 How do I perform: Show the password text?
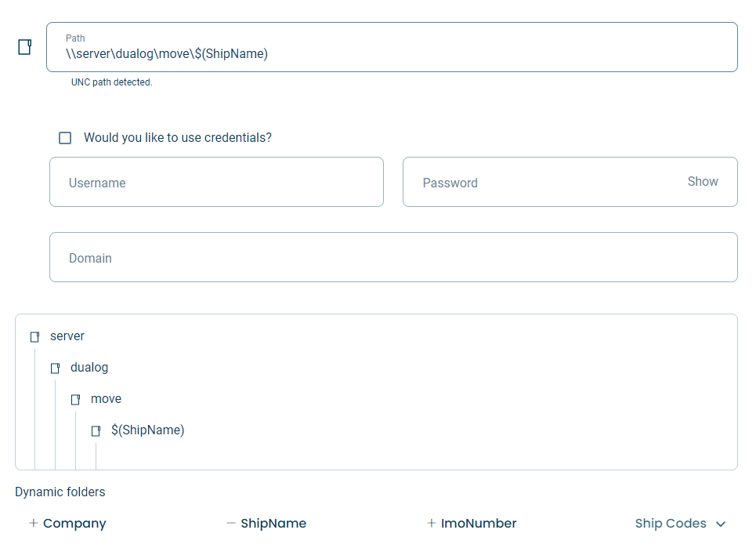[x=703, y=181]
